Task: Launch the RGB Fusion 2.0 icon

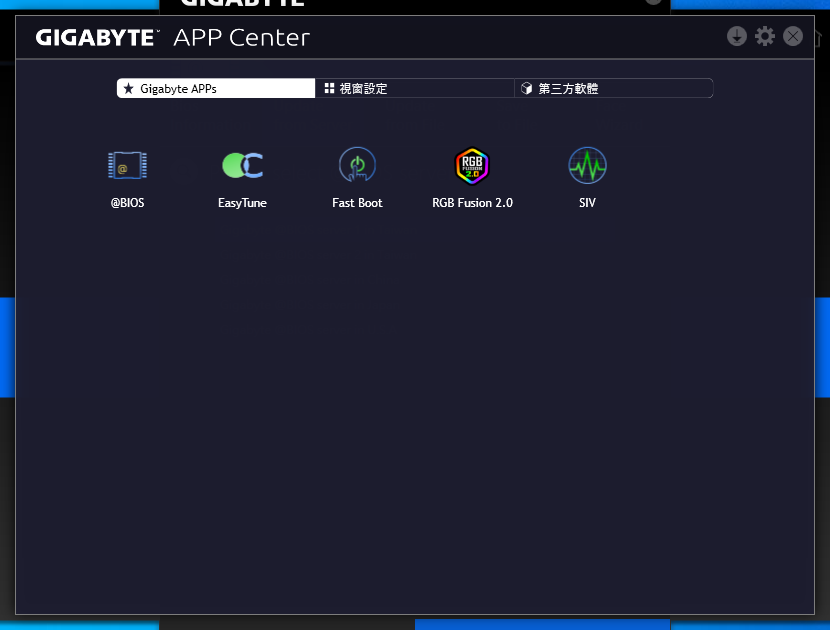Action: (x=472, y=166)
